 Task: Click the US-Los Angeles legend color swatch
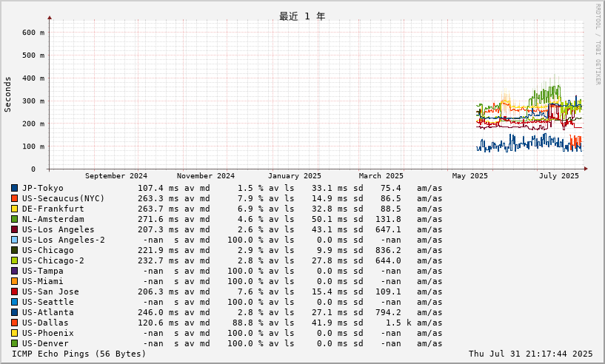(x=14, y=229)
